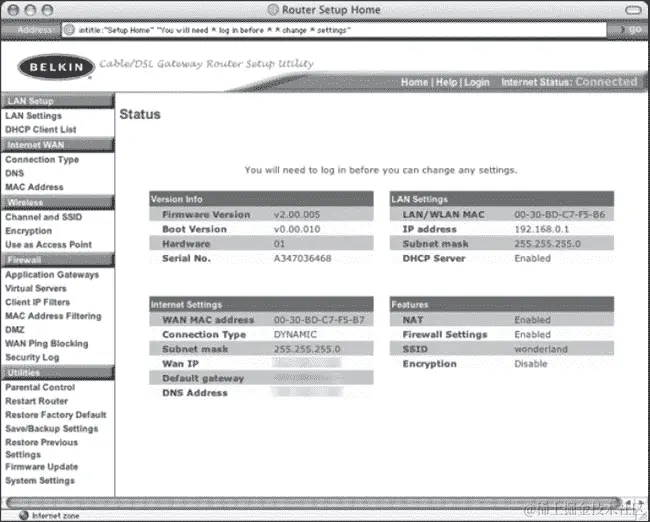The height and width of the screenshot is (522, 650).
Task: Open Use as Access Point
Action: [49, 245]
